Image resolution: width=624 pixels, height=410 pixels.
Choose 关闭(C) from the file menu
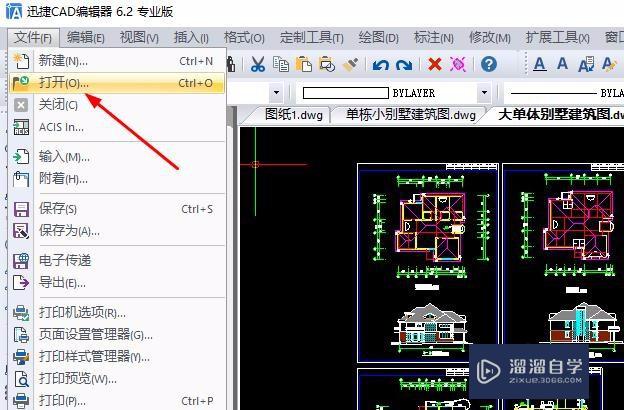pyautogui.click(x=117, y=105)
